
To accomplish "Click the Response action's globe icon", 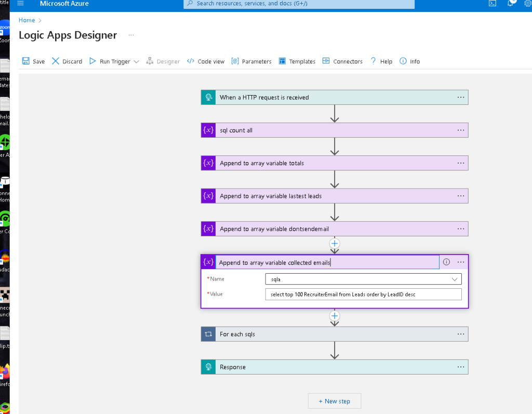I will click(x=208, y=367).
